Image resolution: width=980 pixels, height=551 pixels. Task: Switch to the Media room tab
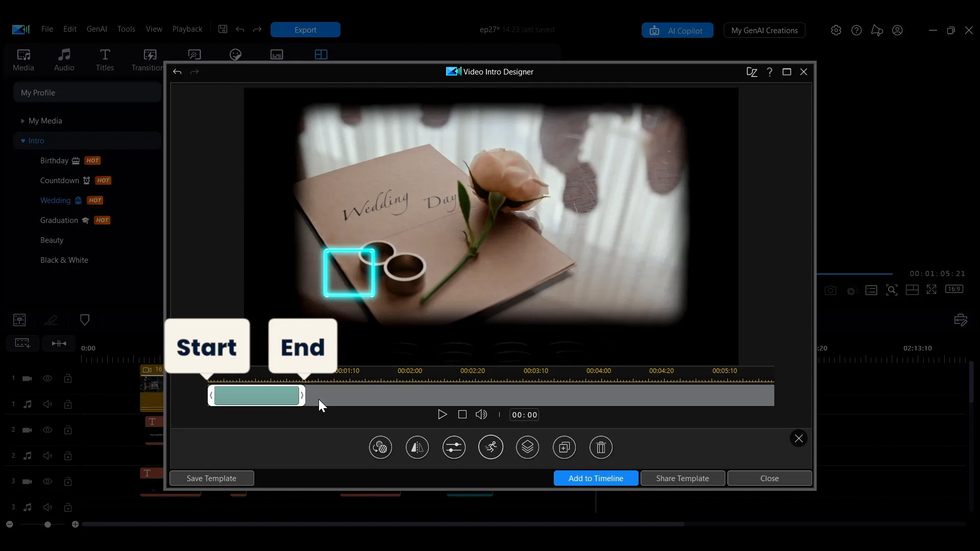[23, 60]
